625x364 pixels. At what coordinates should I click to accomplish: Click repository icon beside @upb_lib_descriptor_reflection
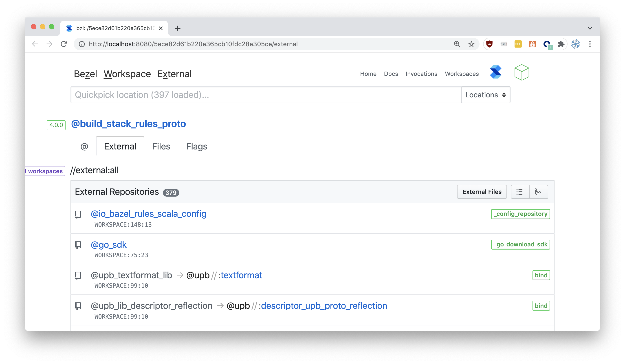78,306
